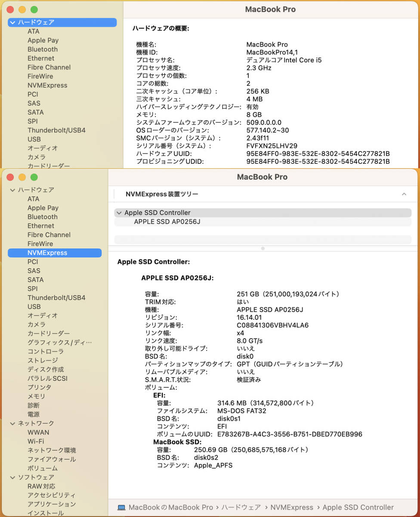Select オーディオ in the top window sidebar

[x=43, y=148]
